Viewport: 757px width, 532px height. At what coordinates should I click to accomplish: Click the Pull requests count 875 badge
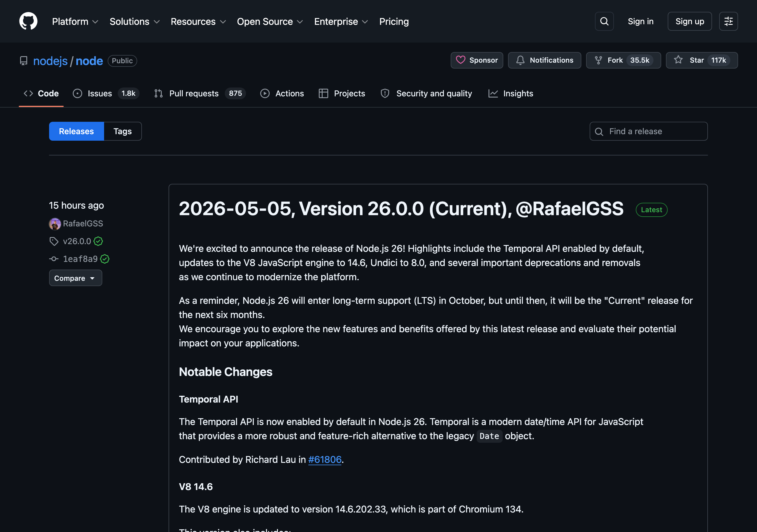[x=235, y=94]
